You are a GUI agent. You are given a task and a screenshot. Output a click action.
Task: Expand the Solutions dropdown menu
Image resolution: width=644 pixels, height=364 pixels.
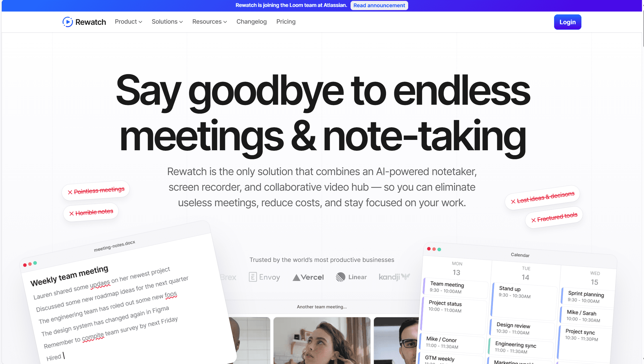pyautogui.click(x=167, y=22)
